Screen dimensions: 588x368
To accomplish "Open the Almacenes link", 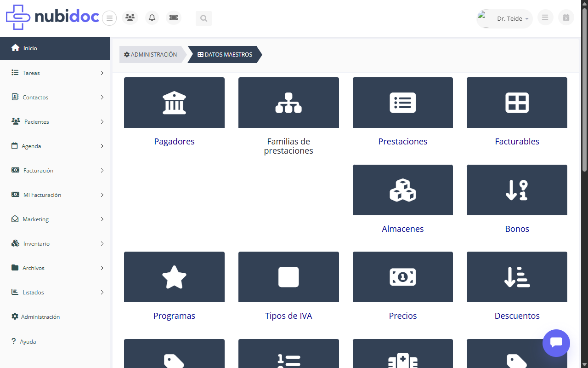I will point(403,229).
